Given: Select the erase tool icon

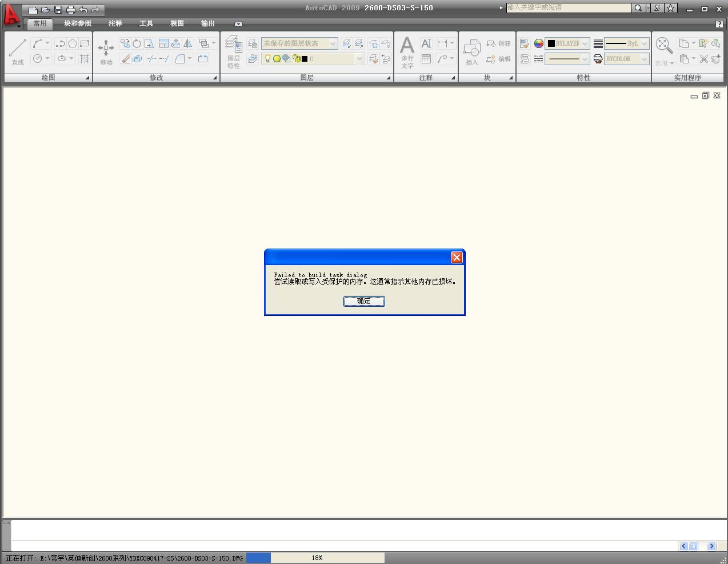Looking at the screenshot, I should [x=125, y=58].
